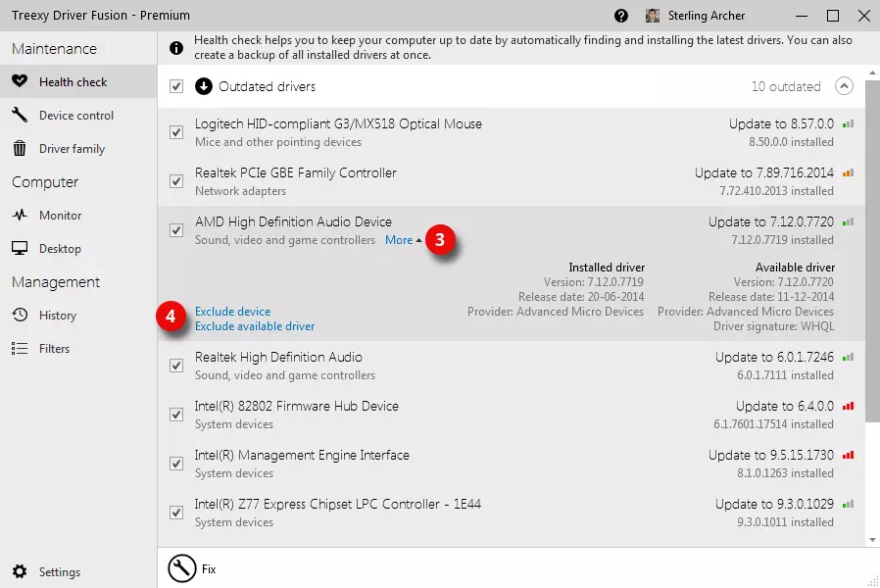Select the Realtek High Definition Audio row
This screenshot has height=588, width=880.
point(512,366)
